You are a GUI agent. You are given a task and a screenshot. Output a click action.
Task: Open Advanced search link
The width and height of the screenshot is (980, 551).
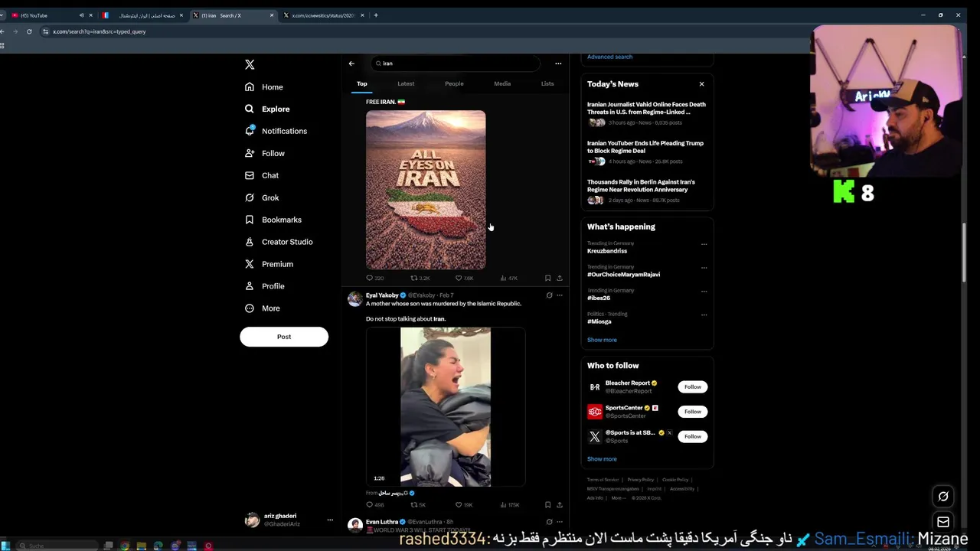click(609, 57)
